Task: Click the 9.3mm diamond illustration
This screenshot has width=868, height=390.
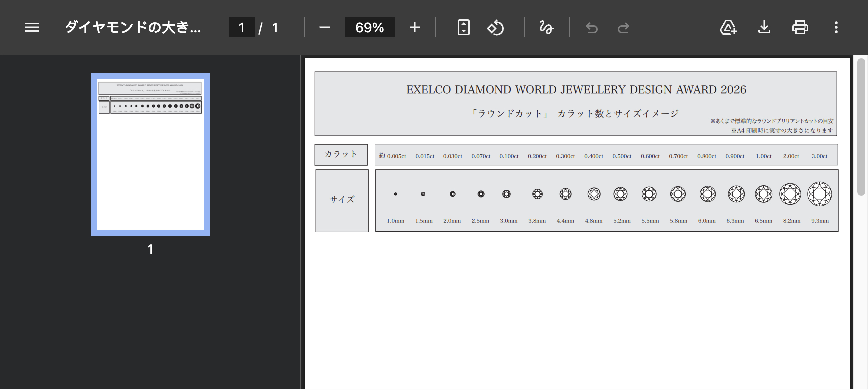Action: pyautogui.click(x=819, y=194)
